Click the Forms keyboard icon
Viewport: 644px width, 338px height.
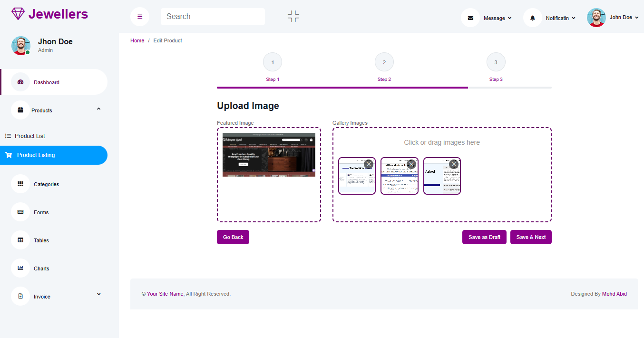click(x=20, y=212)
